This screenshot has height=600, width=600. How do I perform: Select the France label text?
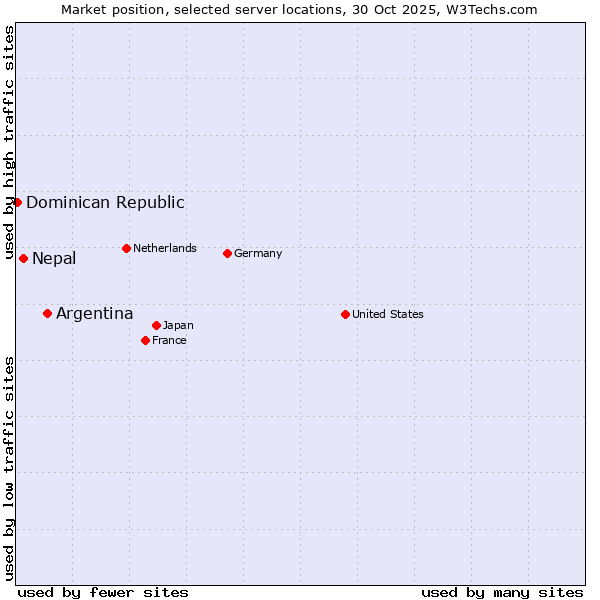[x=169, y=340]
